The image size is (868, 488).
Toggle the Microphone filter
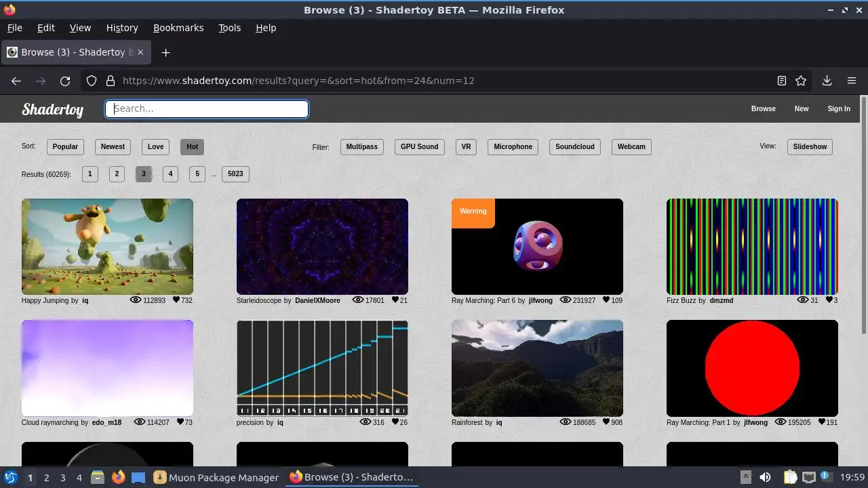(513, 146)
